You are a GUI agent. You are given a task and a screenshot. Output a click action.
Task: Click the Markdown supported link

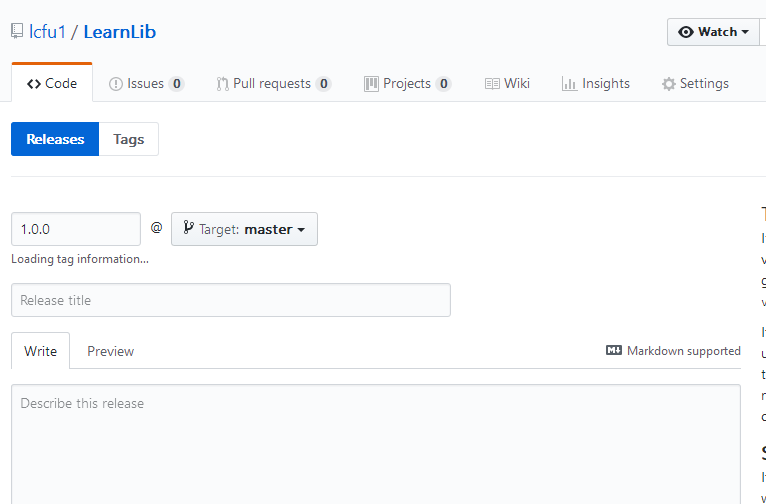tap(673, 351)
